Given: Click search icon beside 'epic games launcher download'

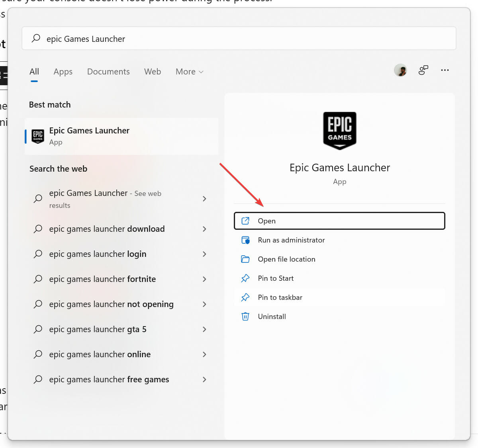Looking at the screenshot, I should tap(38, 229).
